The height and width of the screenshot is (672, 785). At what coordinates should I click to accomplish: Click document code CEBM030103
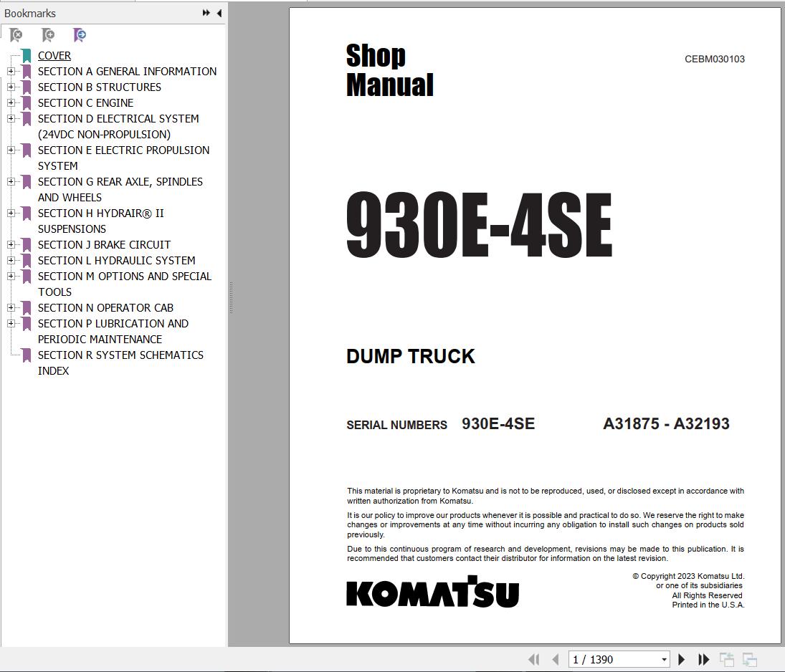pos(715,59)
